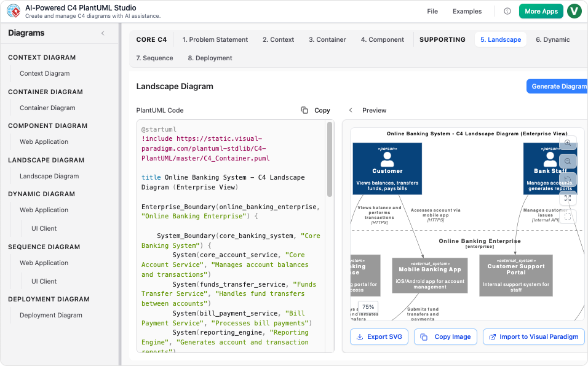Enter fullscreen preview mode

[568, 197]
